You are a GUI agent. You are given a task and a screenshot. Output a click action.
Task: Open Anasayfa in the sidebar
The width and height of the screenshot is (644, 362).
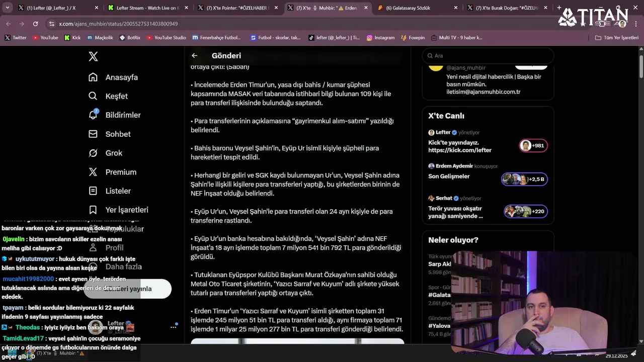point(113,77)
